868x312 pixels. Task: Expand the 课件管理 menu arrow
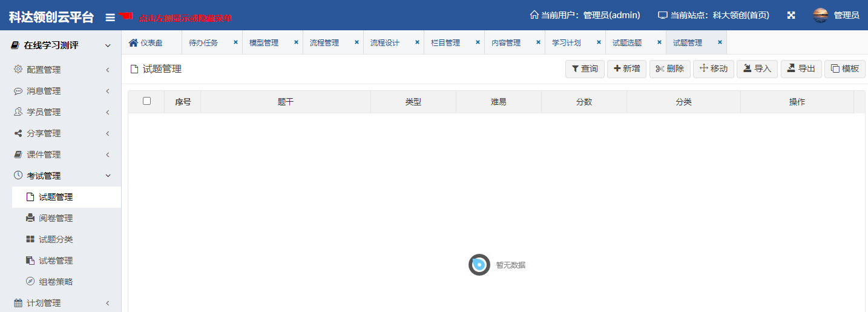pos(107,154)
